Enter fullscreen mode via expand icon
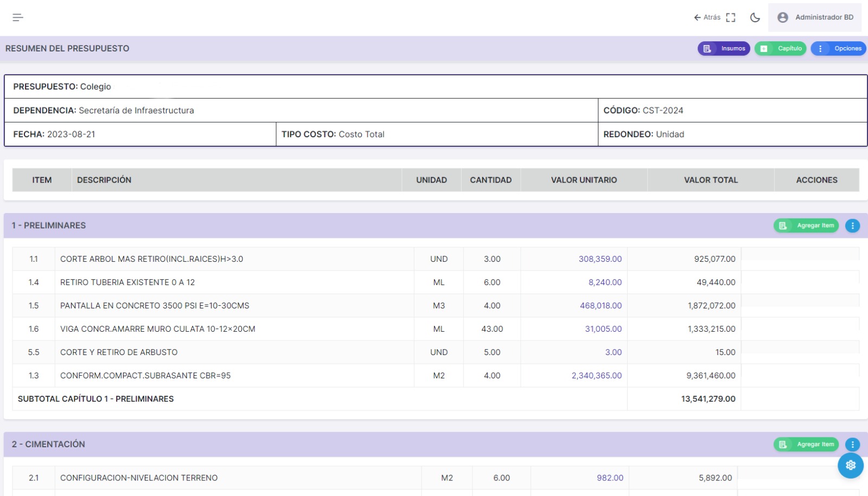The width and height of the screenshot is (868, 496). tap(731, 17)
